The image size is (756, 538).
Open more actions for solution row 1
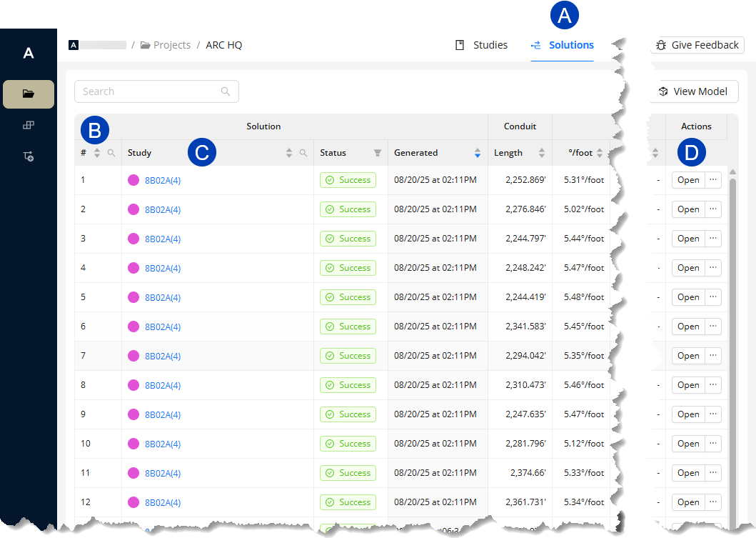pyautogui.click(x=713, y=180)
